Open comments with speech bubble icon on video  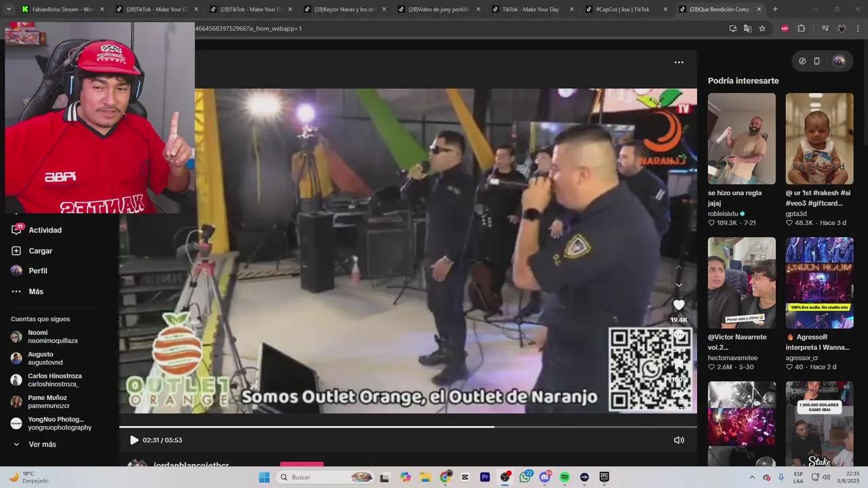pos(679,336)
